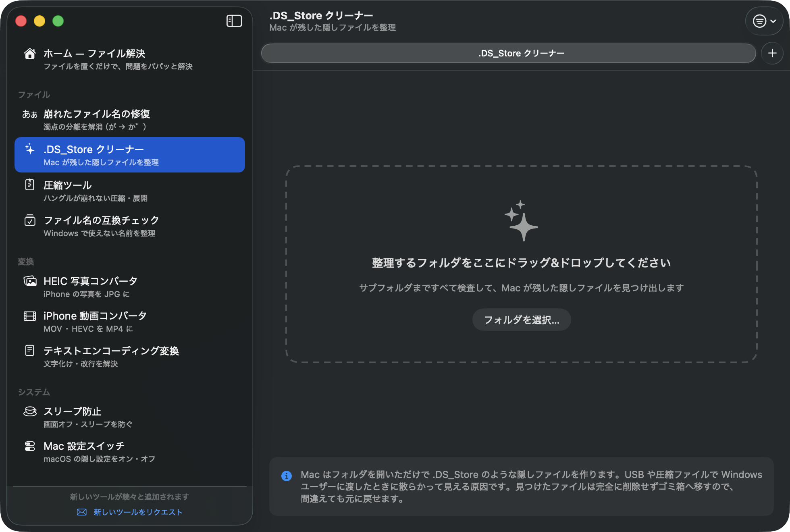
Task: Click the .DS_Store クリーナー window title
Action: pyautogui.click(x=321, y=15)
